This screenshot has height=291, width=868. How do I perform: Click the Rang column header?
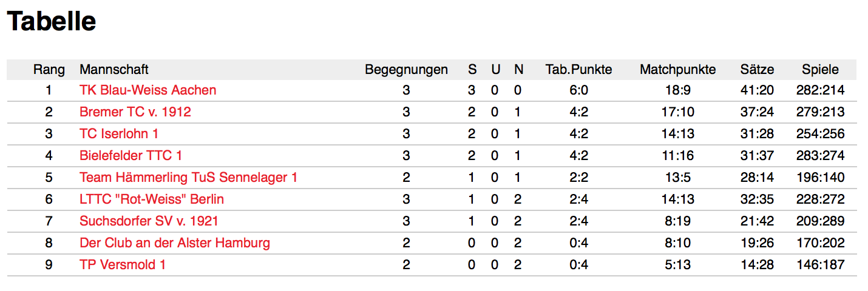tap(49, 70)
